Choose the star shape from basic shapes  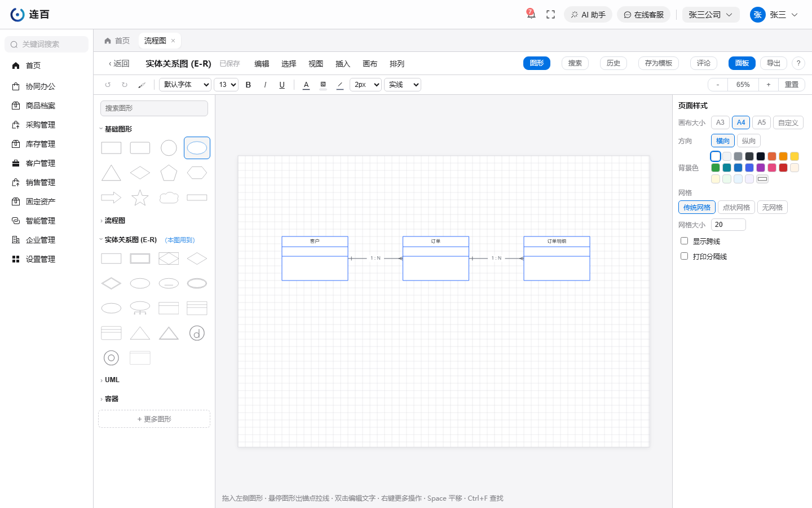coord(140,198)
